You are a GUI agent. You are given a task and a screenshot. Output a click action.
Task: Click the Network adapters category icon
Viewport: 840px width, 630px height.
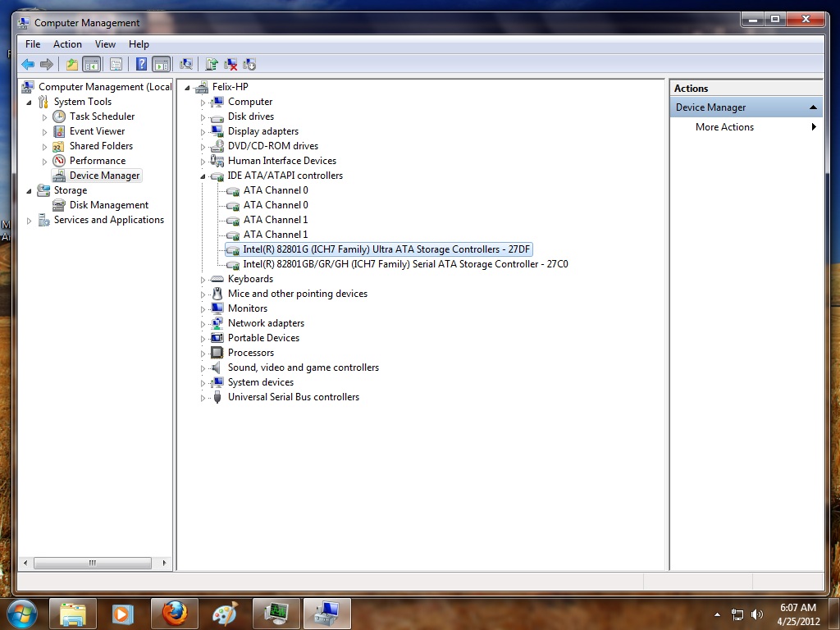point(217,323)
